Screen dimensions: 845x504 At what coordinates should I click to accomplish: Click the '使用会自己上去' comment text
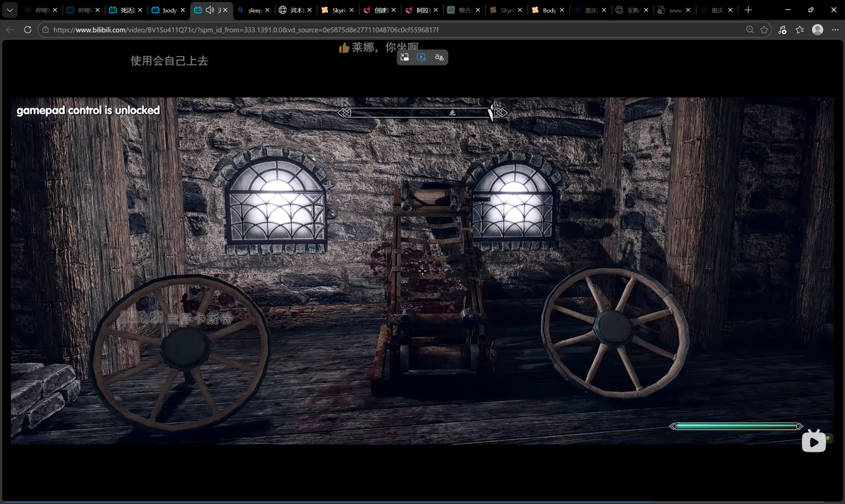pos(169,61)
